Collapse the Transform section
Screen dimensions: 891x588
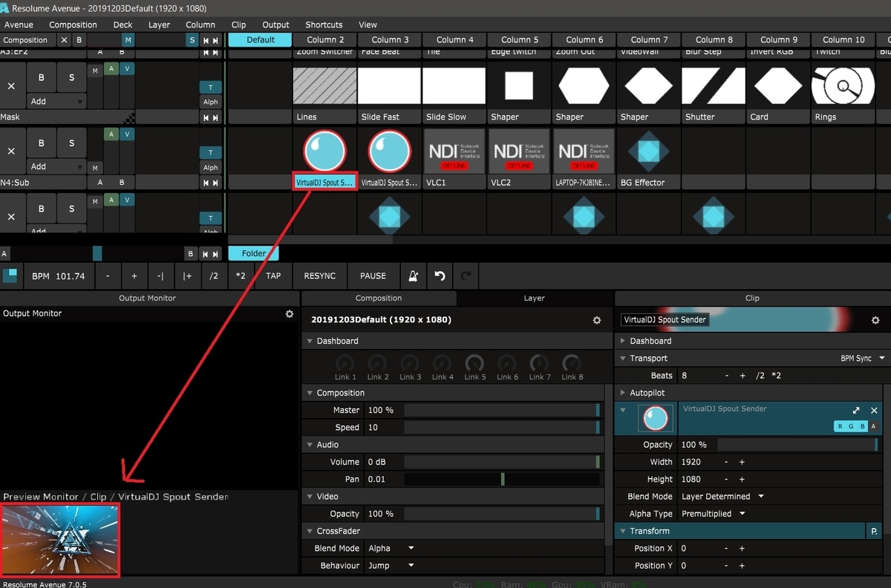click(622, 532)
